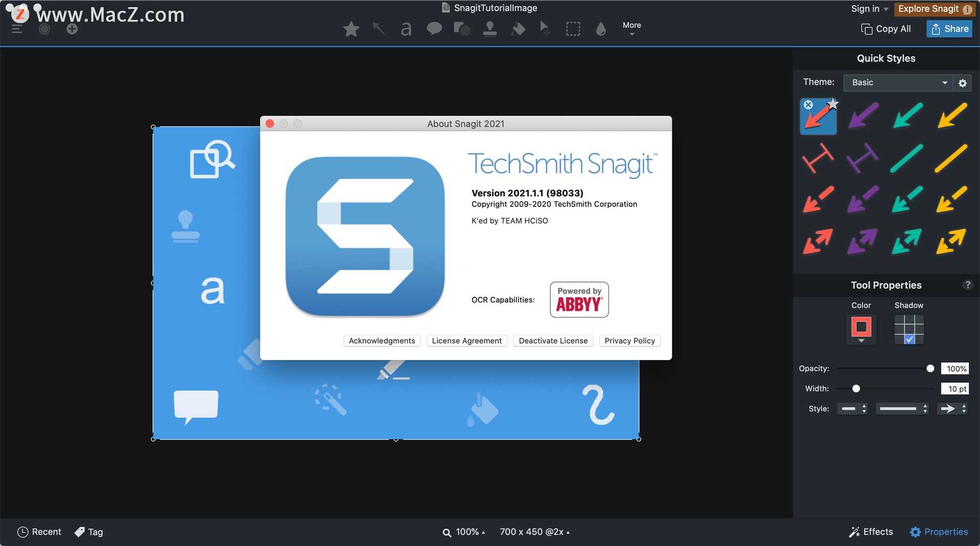Select the Favorites star tool
Image resolution: width=980 pixels, height=546 pixels.
point(351,29)
